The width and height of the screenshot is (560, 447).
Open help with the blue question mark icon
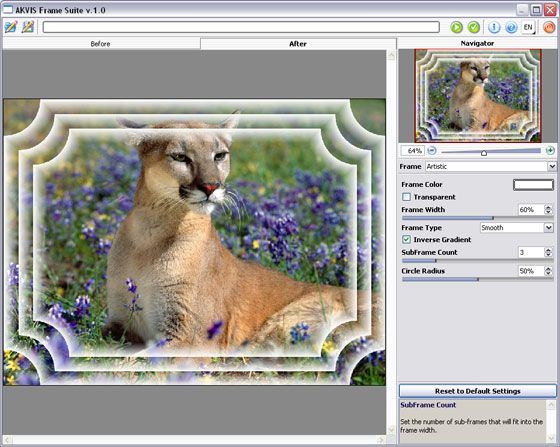click(511, 27)
